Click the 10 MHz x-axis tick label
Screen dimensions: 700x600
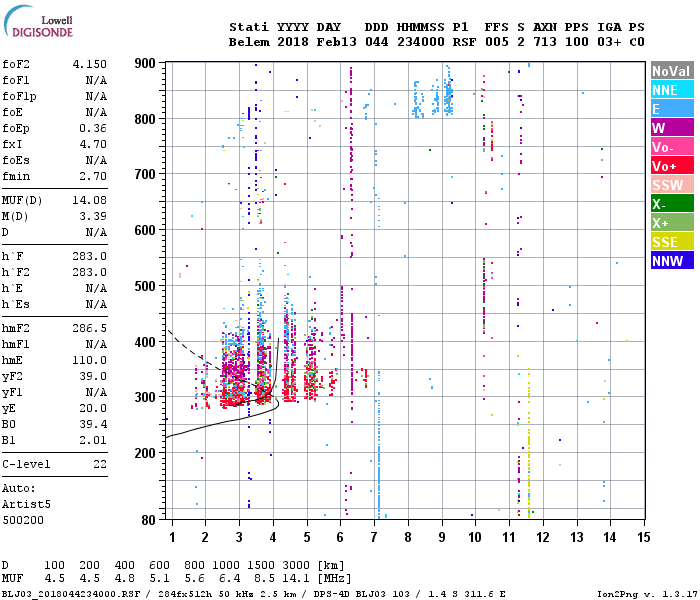click(x=475, y=537)
